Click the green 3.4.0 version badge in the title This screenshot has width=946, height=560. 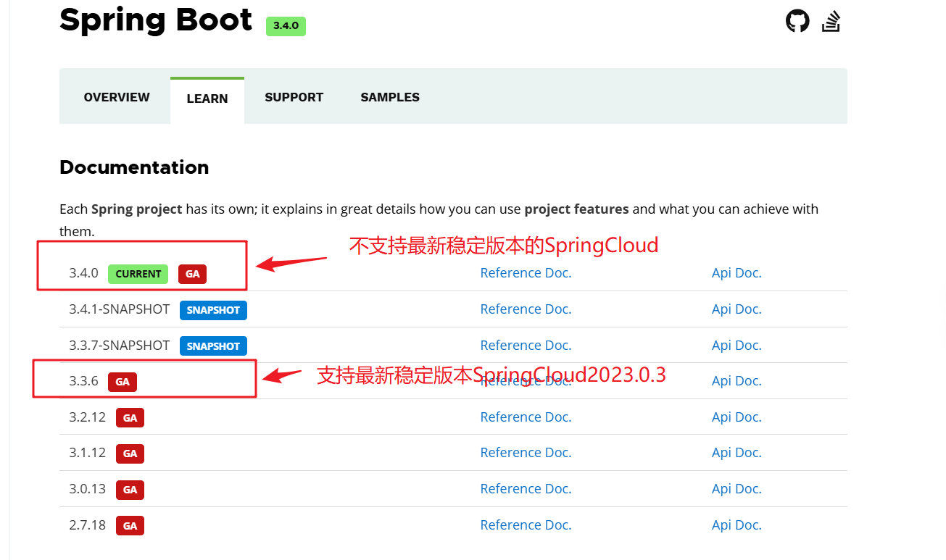286,25
